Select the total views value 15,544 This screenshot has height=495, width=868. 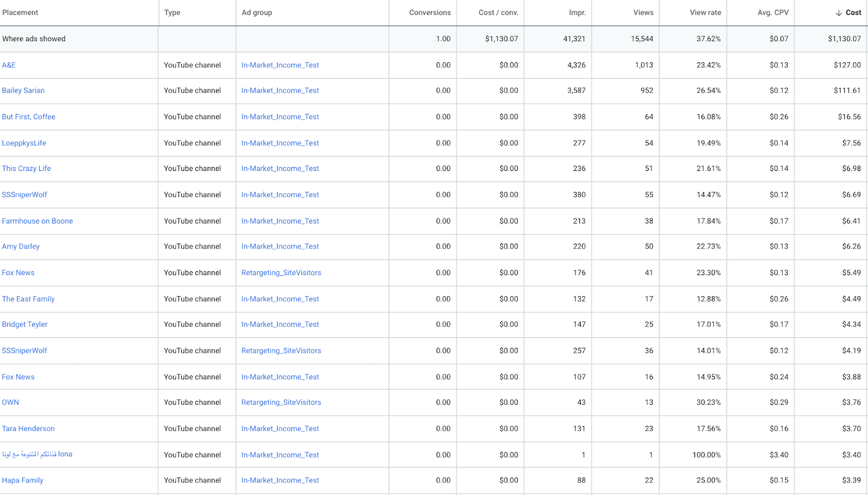(642, 39)
